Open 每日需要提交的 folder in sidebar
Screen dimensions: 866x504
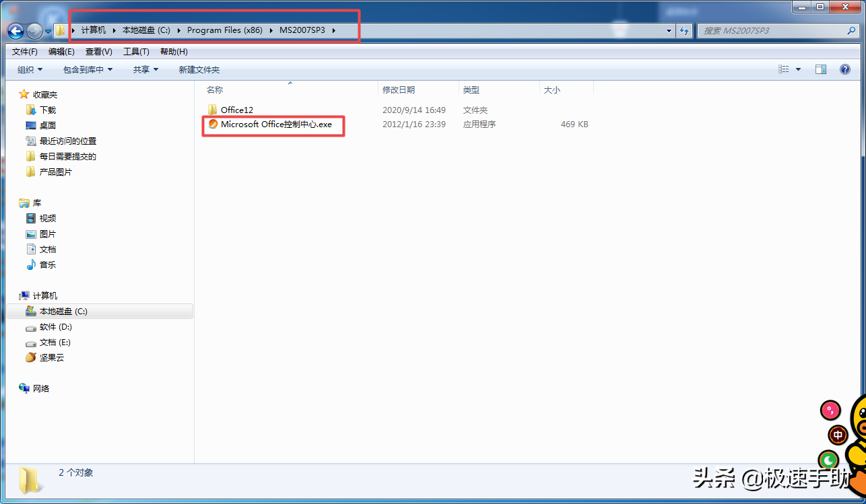[68, 156]
